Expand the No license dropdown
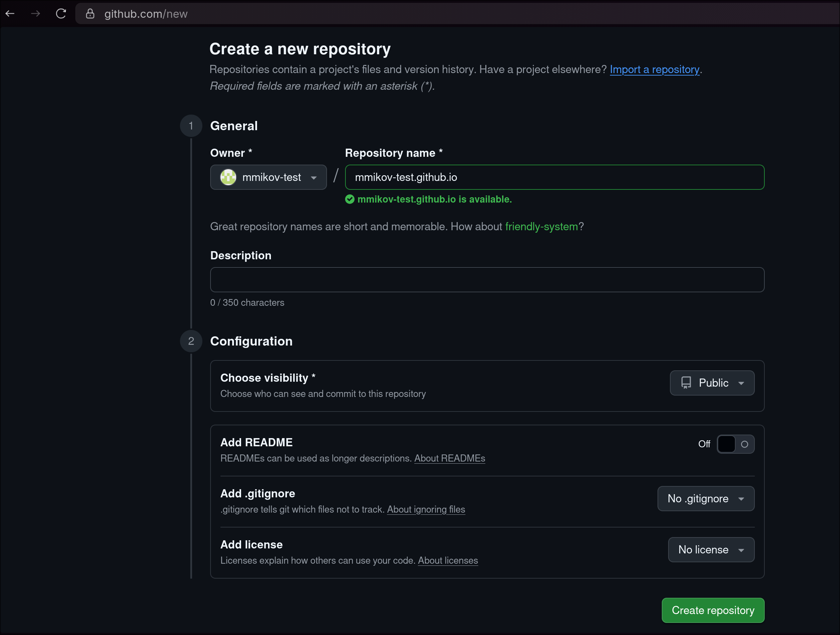The width and height of the screenshot is (840, 635). [x=711, y=550]
